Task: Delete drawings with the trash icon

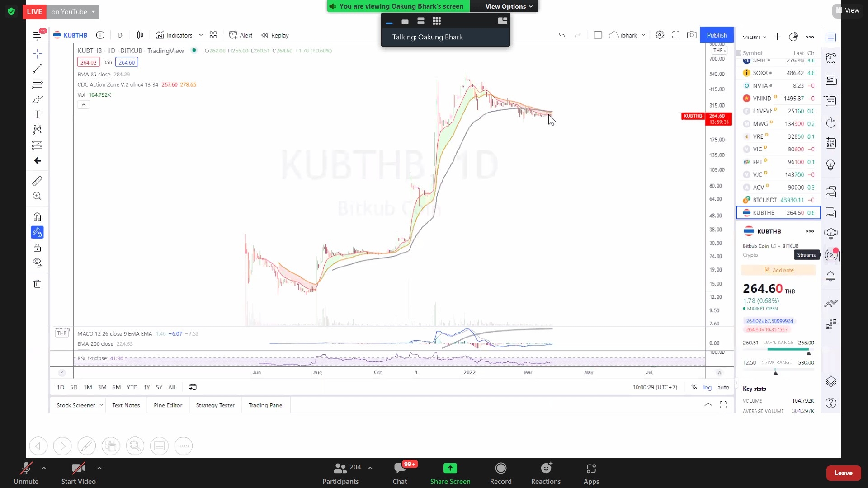Action: (x=37, y=284)
